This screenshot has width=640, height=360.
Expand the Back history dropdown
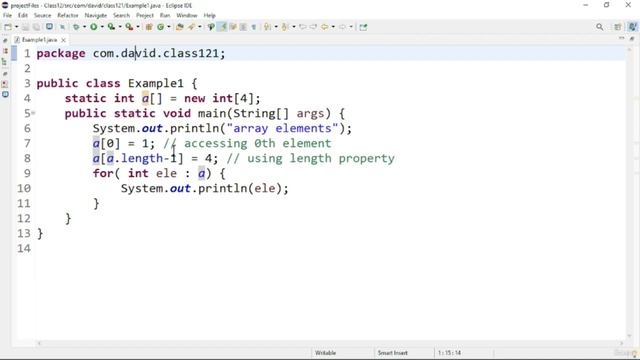coord(333,27)
